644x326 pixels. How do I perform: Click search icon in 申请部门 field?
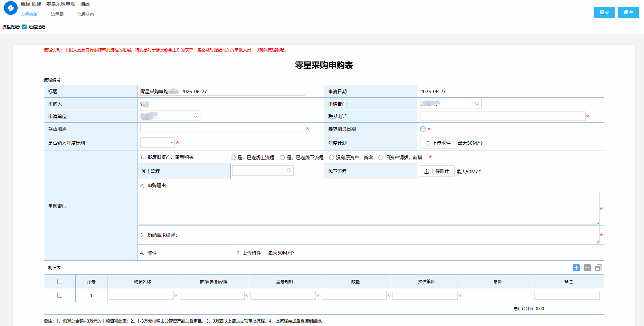(x=477, y=103)
